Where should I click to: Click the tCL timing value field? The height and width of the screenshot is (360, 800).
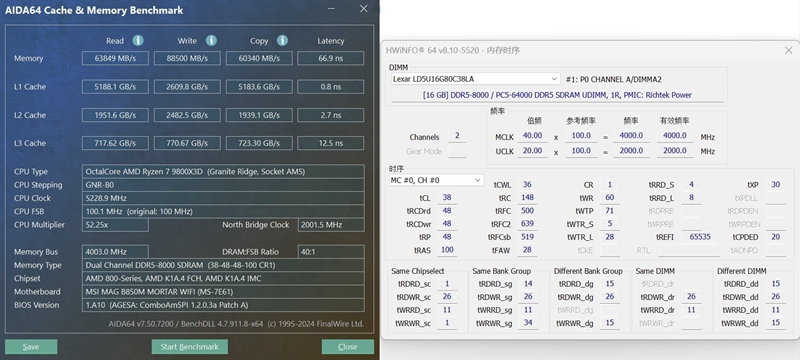tap(447, 198)
